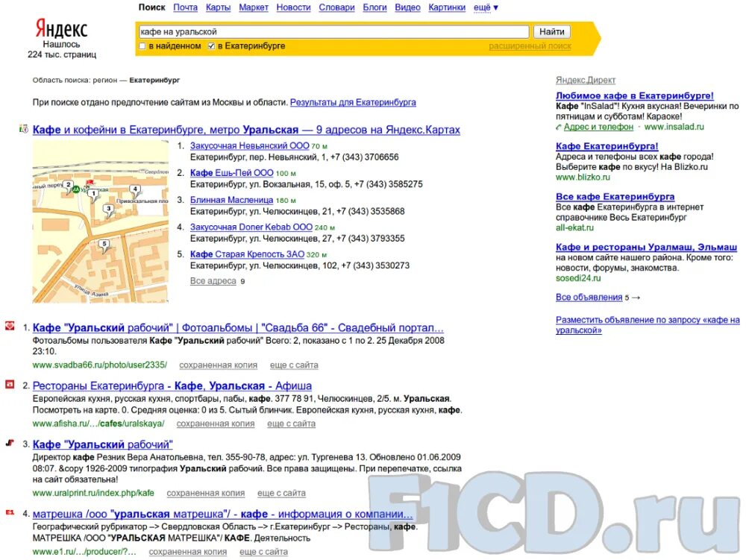The width and height of the screenshot is (746, 560).
Task: Open Кафе Ешь-Пей ООО listing
Action: point(232,173)
